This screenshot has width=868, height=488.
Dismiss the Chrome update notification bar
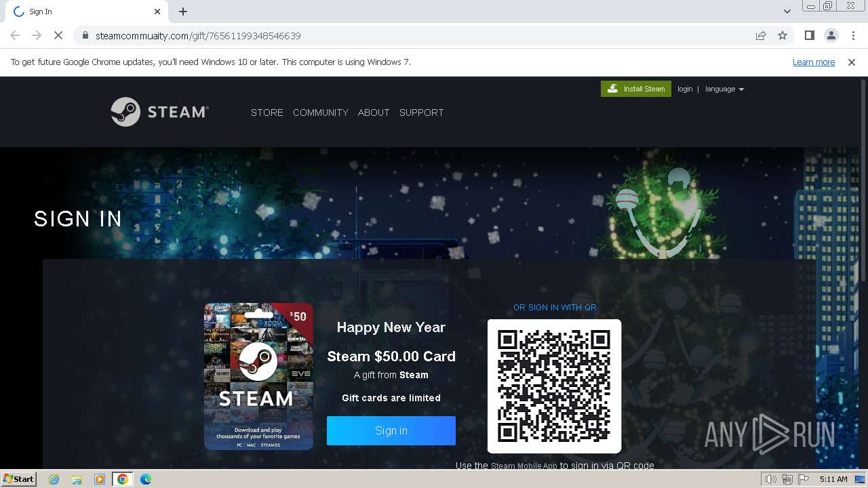click(x=852, y=62)
